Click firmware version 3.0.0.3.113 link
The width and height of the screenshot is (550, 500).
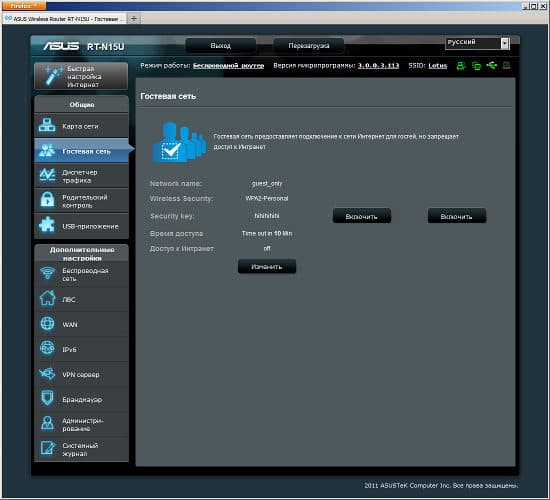coord(378,66)
